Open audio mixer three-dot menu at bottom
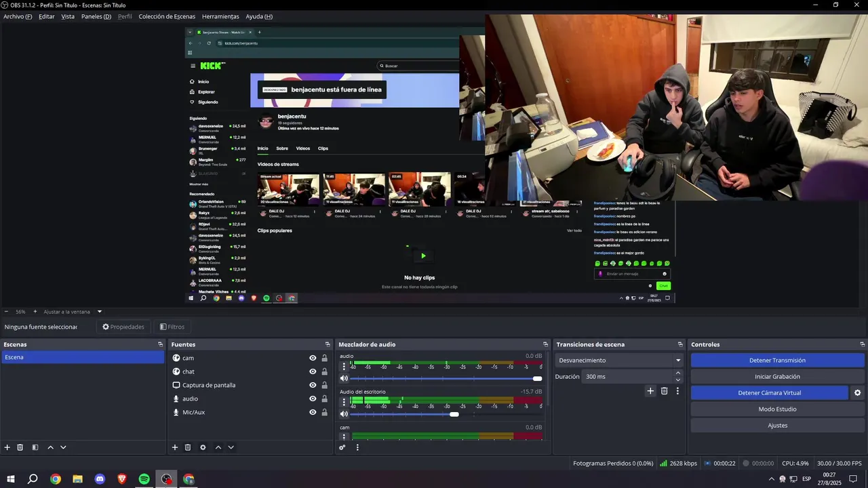 [357, 447]
